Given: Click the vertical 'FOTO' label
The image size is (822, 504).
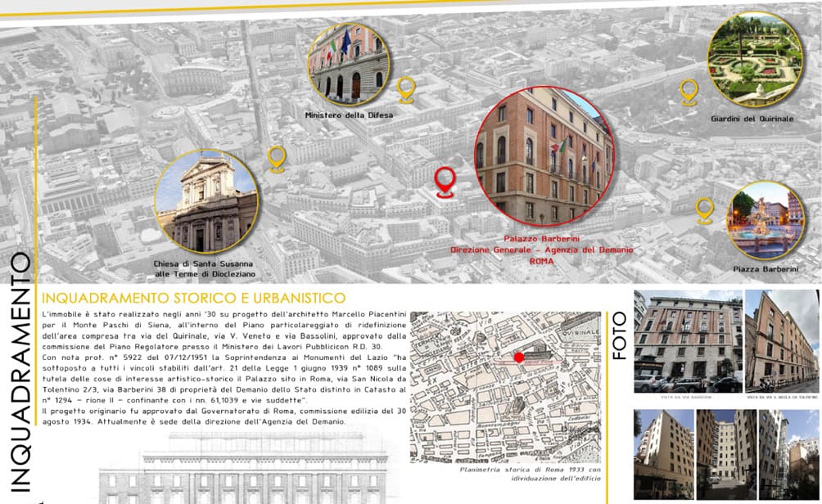Looking at the screenshot, I should pyautogui.click(x=619, y=335).
